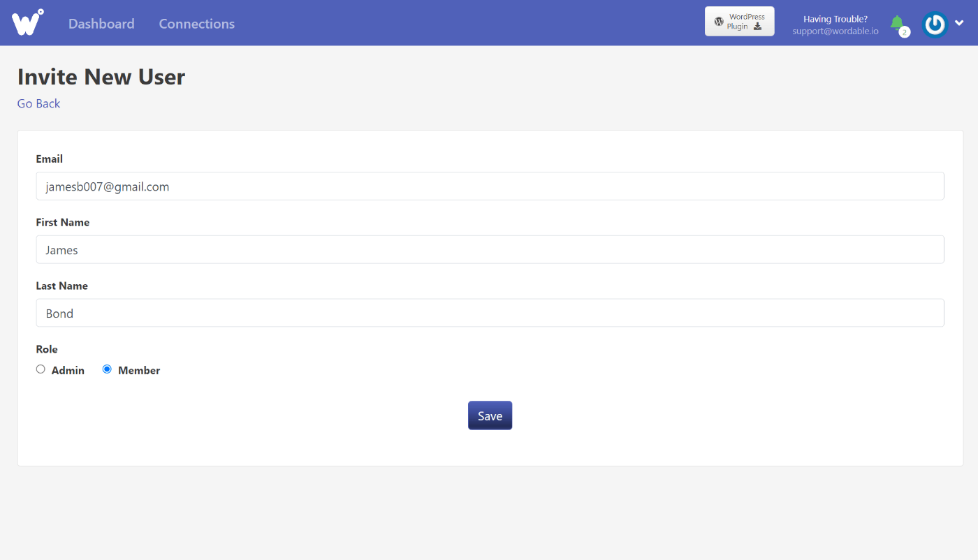This screenshot has width=978, height=560.
Task: Download the WordPress Plugin
Action: coord(740,22)
